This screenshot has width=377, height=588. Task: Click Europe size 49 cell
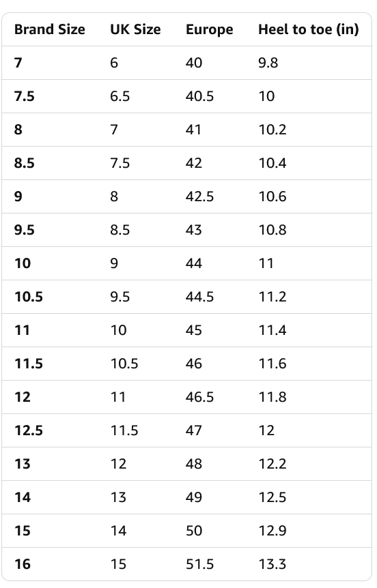coord(194,497)
